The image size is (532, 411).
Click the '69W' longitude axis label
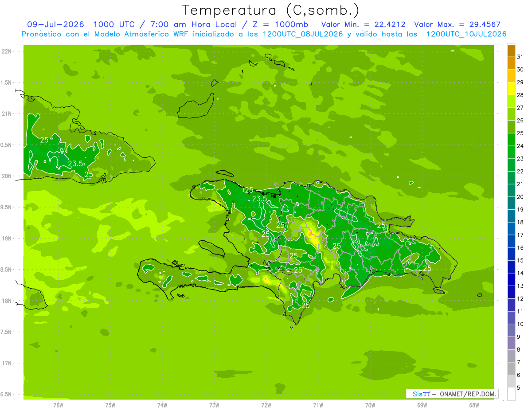(x=422, y=405)
